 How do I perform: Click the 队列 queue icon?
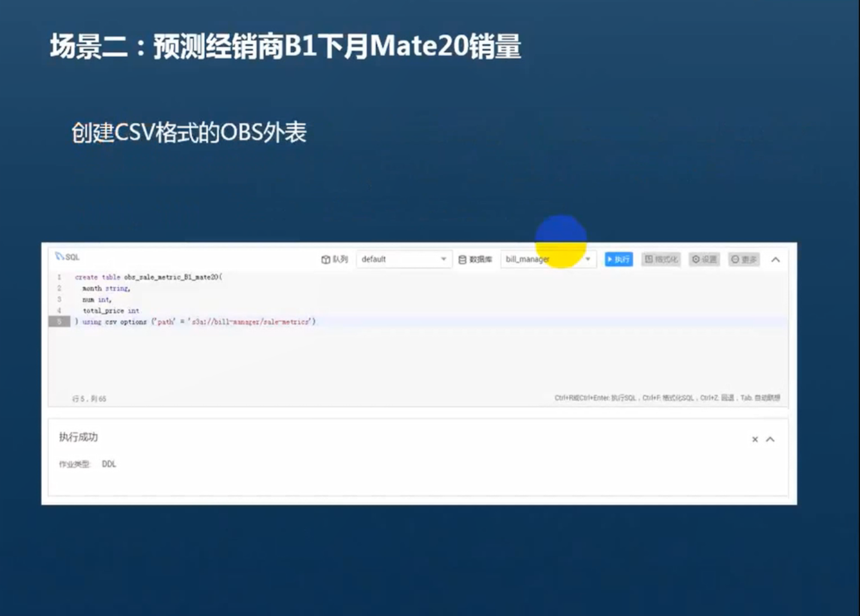coord(326,259)
